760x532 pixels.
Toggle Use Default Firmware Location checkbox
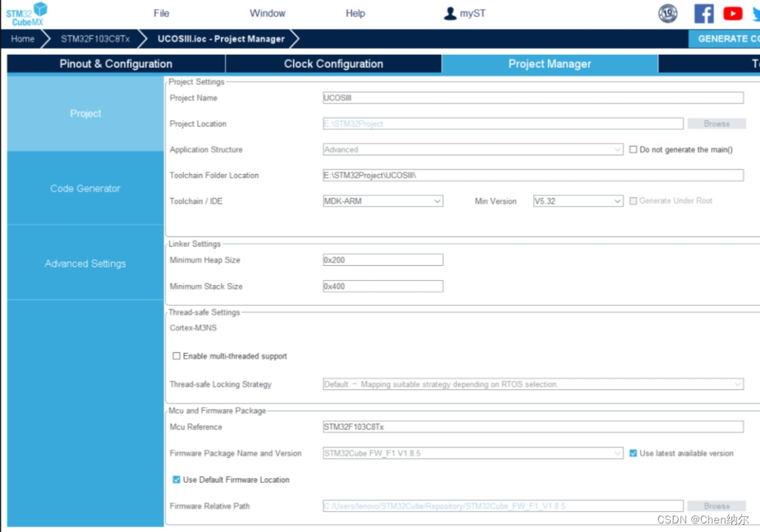click(x=176, y=480)
